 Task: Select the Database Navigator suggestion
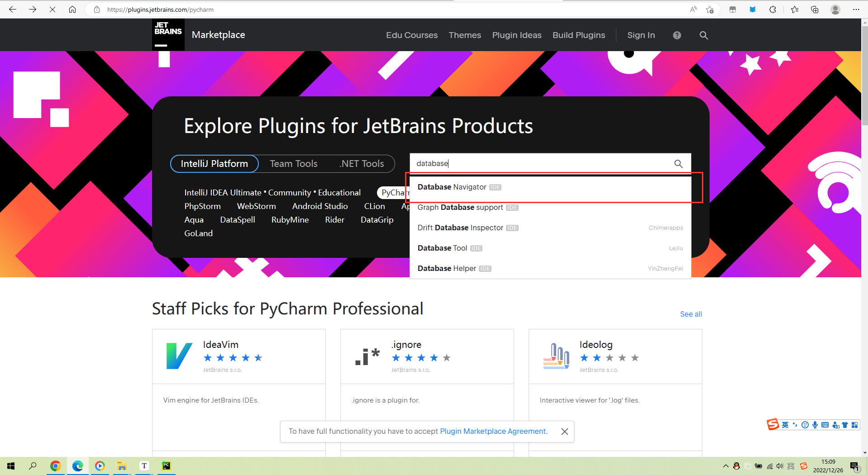[550, 187]
